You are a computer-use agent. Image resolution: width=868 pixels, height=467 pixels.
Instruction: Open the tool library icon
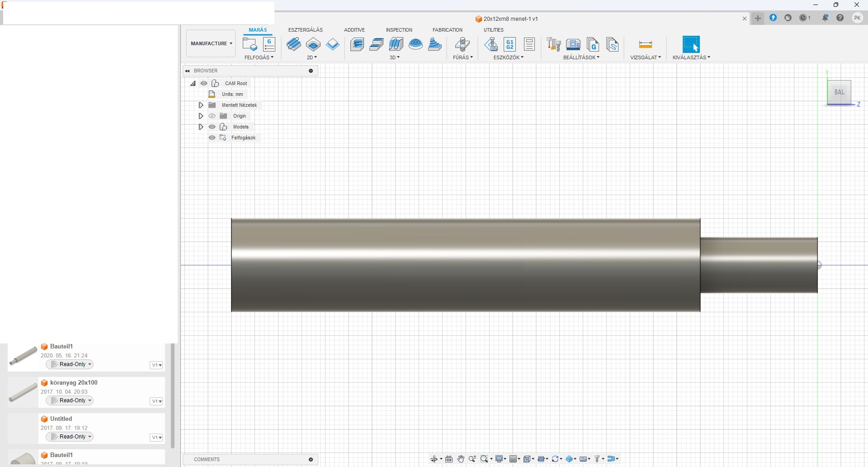click(554, 44)
